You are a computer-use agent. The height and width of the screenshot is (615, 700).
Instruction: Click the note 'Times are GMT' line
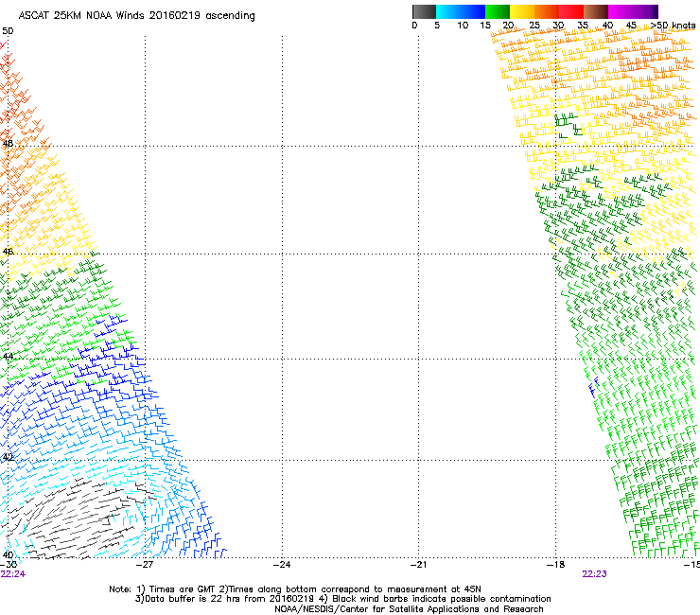294,589
